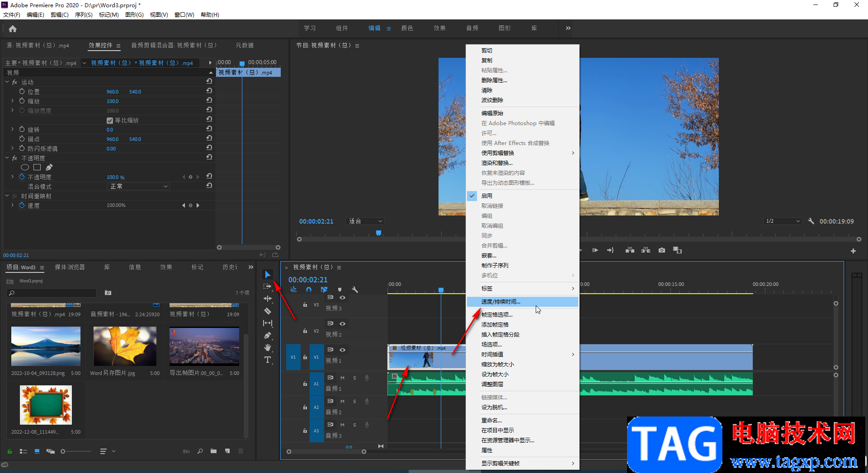
Task: Toggle lock on track V2
Action: point(305,331)
